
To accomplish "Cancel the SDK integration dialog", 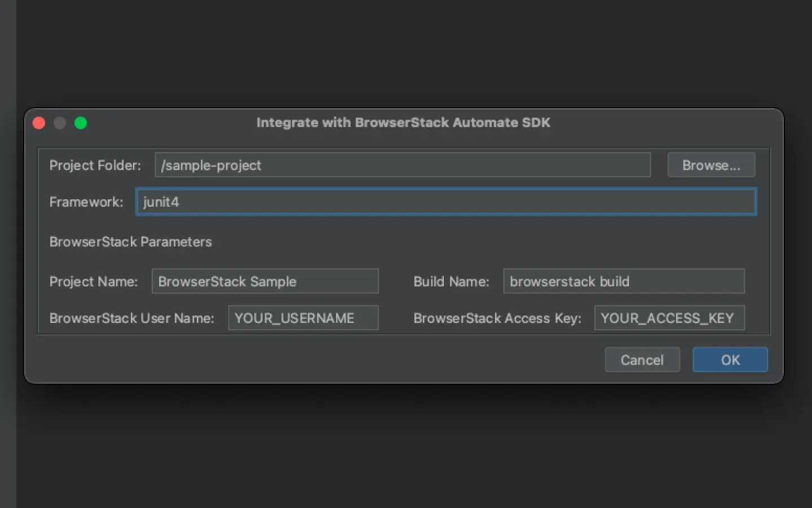I will coord(642,360).
